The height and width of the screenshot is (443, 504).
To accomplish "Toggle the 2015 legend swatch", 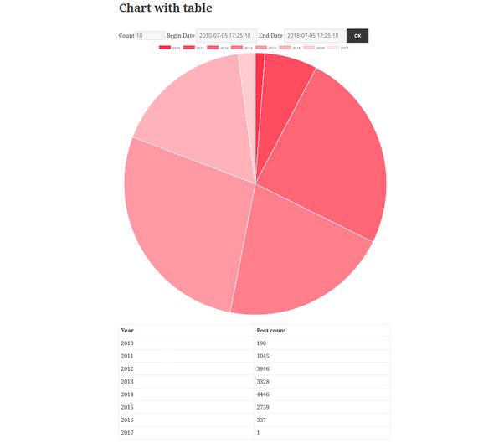I will [x=285, y=48].
